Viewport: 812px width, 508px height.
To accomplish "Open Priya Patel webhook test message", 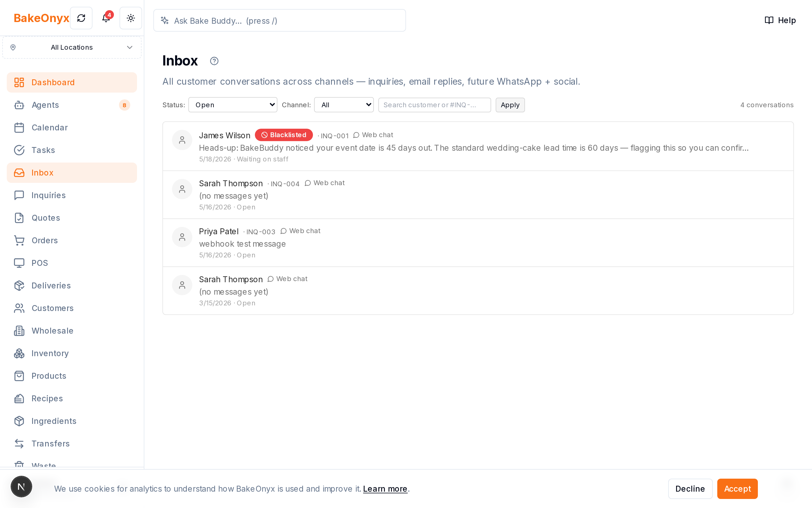I will (478, 243).
